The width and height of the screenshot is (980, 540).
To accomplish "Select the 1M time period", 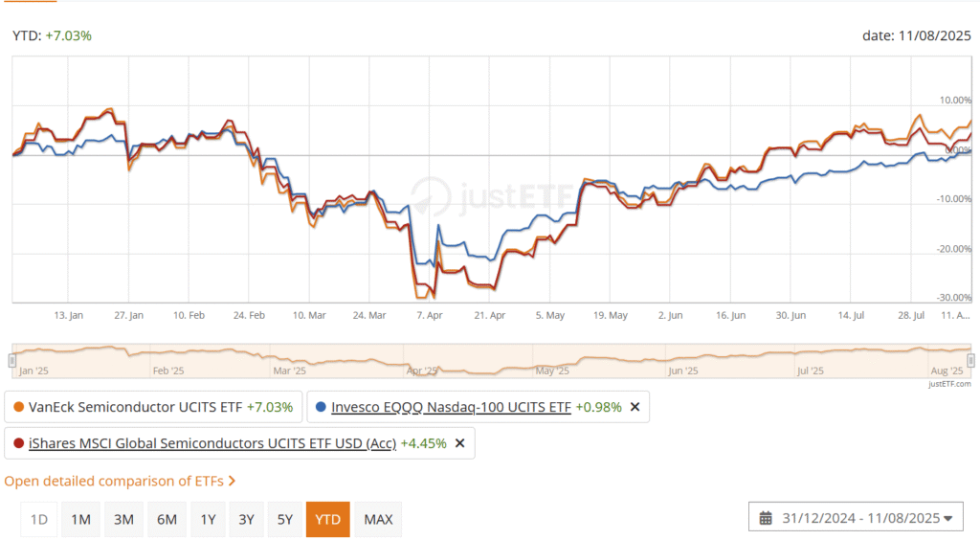I will coord(80,519).
